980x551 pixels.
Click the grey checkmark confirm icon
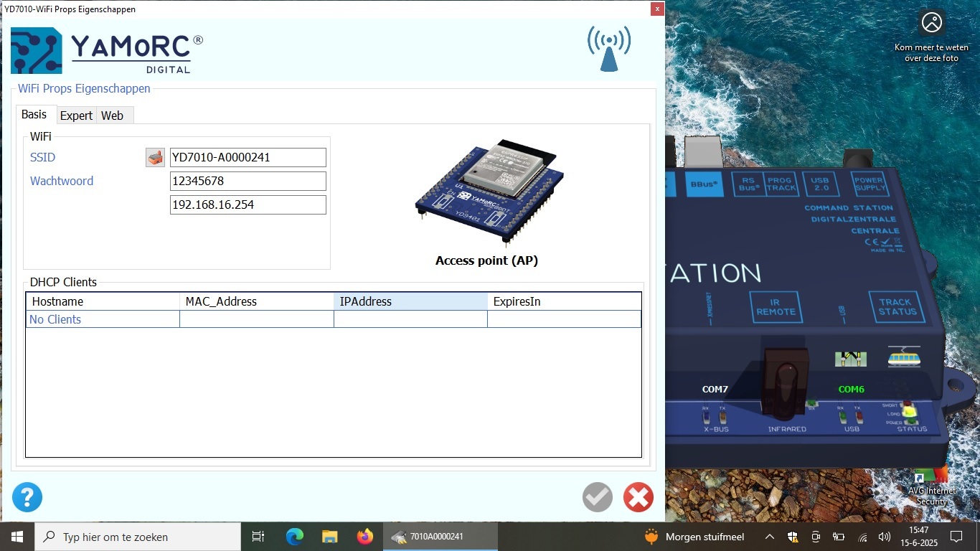pyautogui.click(x=597, y=497)
